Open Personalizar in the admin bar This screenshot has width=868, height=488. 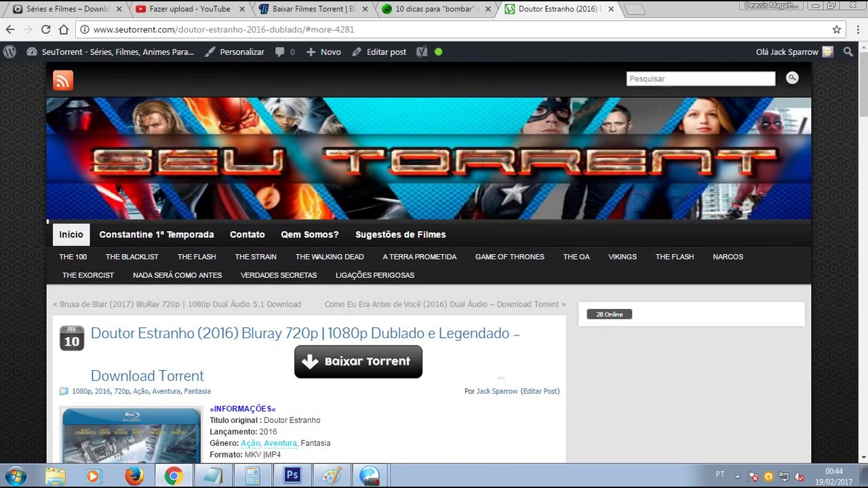(x=235, y=52)
